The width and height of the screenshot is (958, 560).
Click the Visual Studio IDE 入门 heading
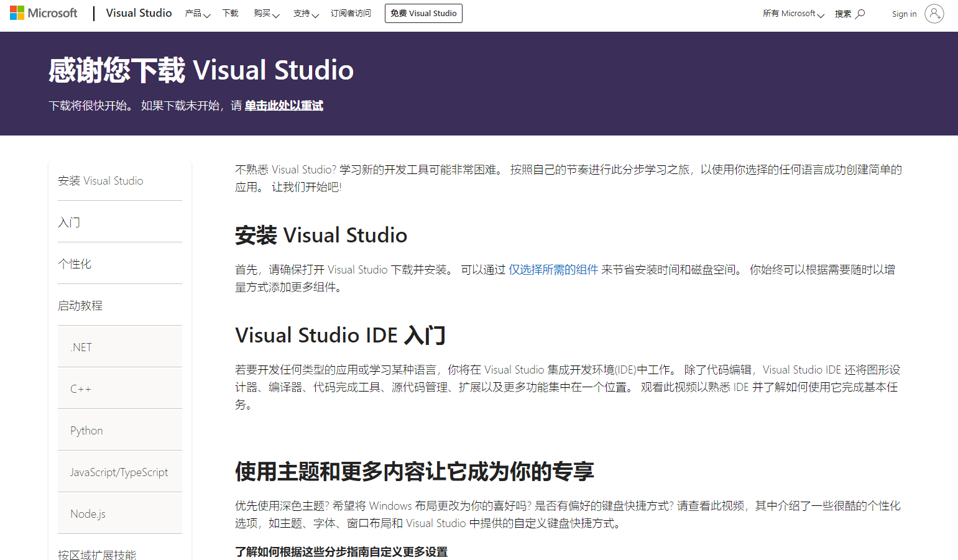point(340,336)
